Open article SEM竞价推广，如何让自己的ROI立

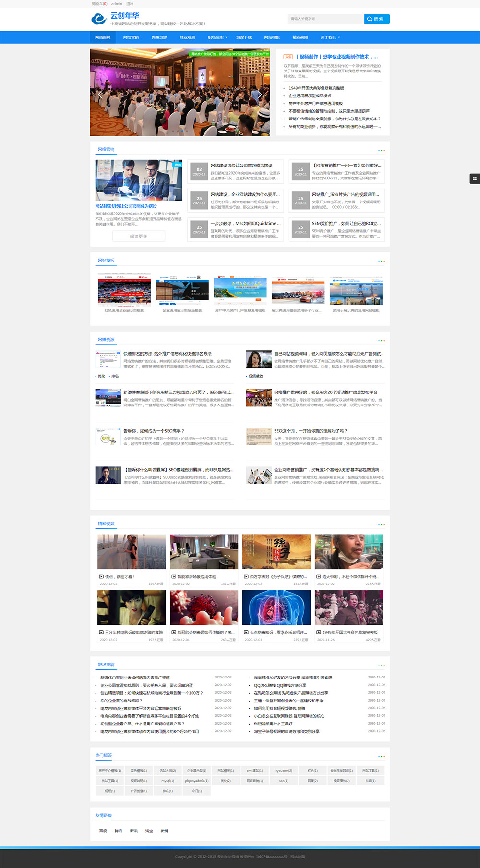tap(346, 224)
